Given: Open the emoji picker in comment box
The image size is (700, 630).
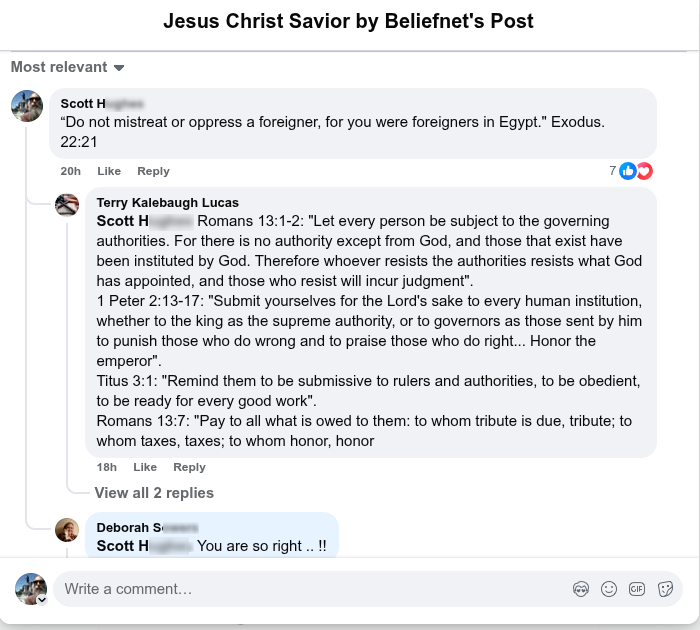Looking at the screenshot, I should [x=608, y=589].
